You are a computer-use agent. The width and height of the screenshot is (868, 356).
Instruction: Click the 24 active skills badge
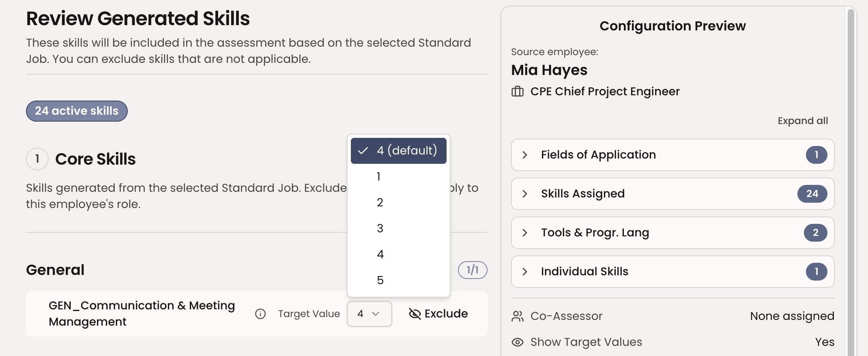tap(77, 111)
